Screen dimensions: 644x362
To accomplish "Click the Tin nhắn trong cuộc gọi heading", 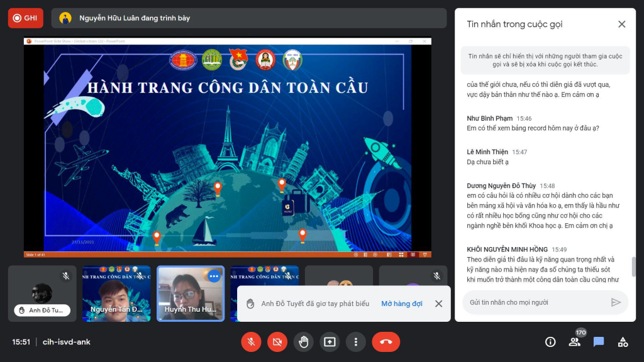I will [x=514, y=25].
